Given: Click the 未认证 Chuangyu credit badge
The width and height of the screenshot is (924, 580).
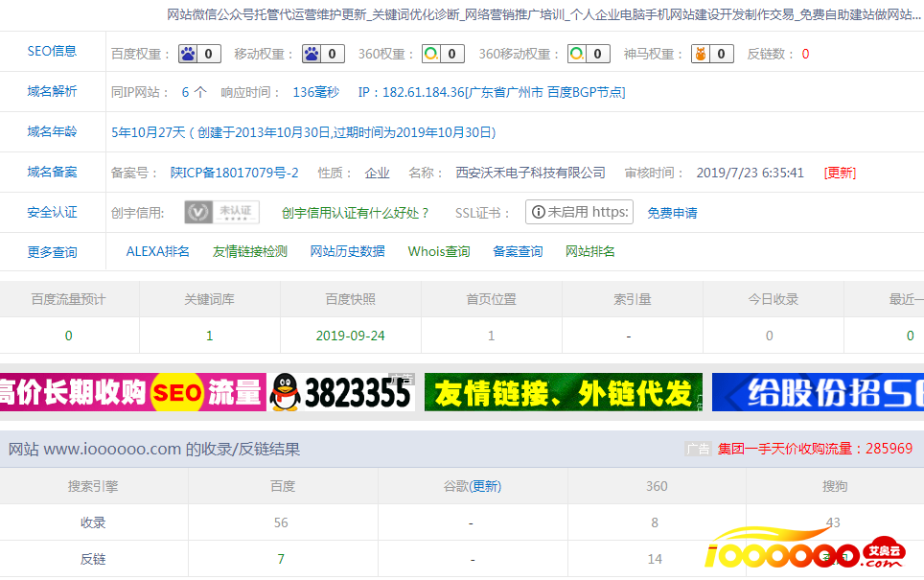Looking at the screenshot, I should 221,212.
